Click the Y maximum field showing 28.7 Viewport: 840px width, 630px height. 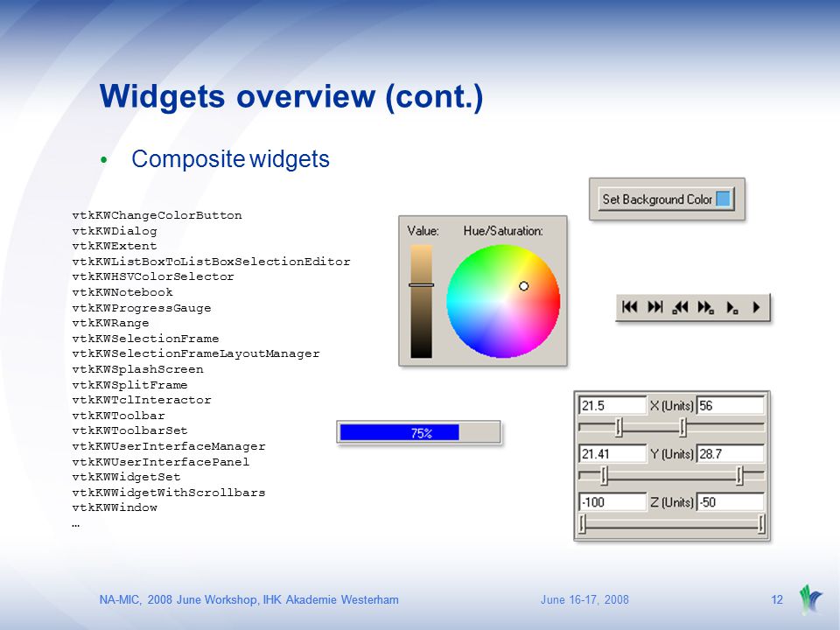click(x=730, y=454)
